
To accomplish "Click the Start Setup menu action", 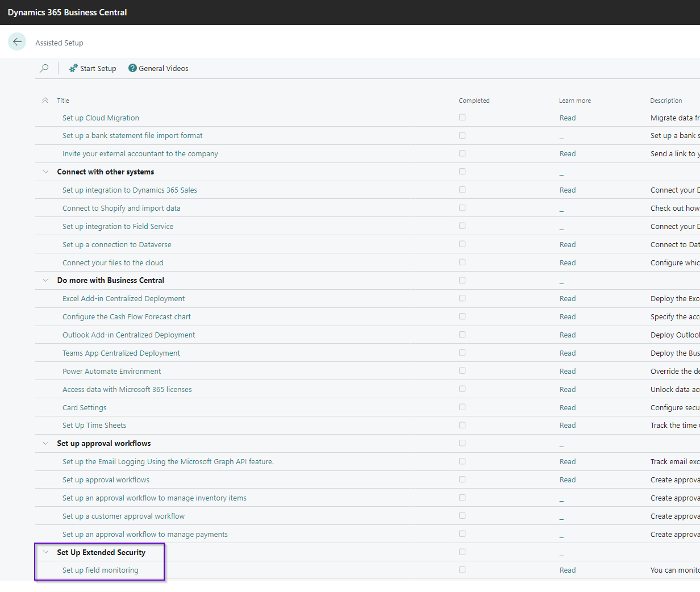I will pyautogui.click(x=98, y=68).
